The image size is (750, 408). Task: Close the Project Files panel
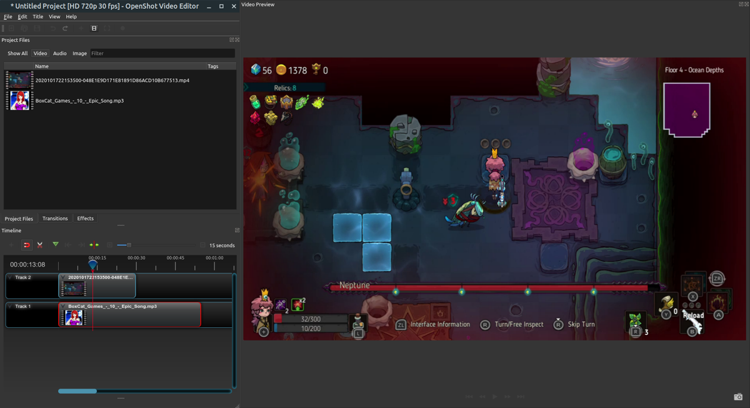click(x=237, y=40)
